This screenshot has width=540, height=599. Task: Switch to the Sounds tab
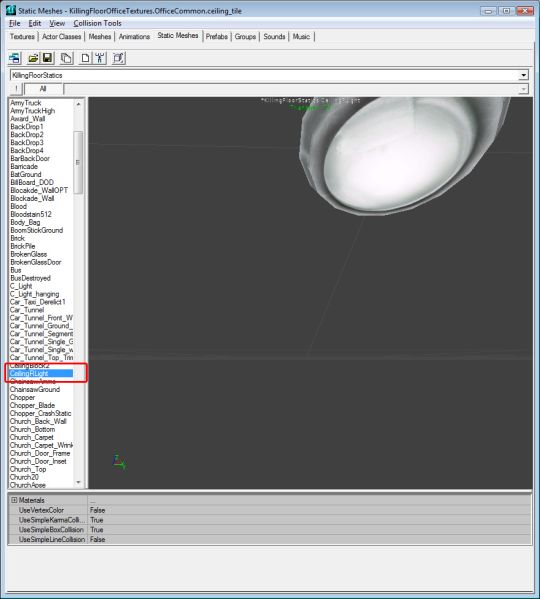click(274, 37)
